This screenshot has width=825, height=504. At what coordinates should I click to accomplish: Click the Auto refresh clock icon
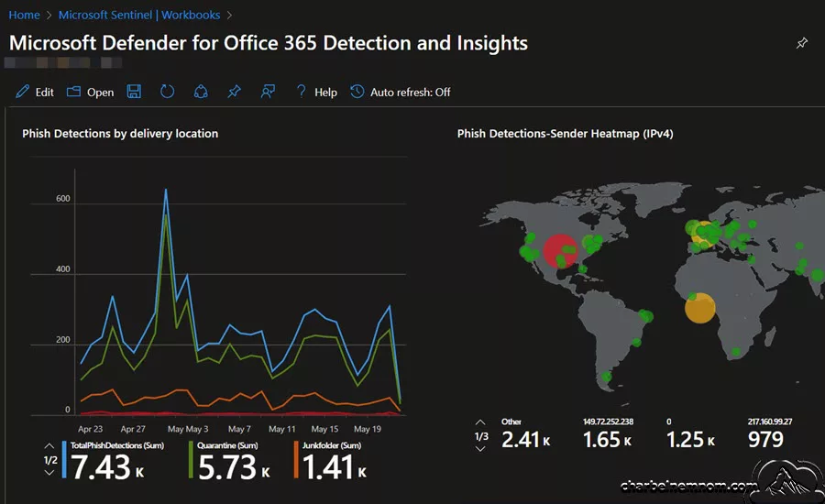(357, 92)
